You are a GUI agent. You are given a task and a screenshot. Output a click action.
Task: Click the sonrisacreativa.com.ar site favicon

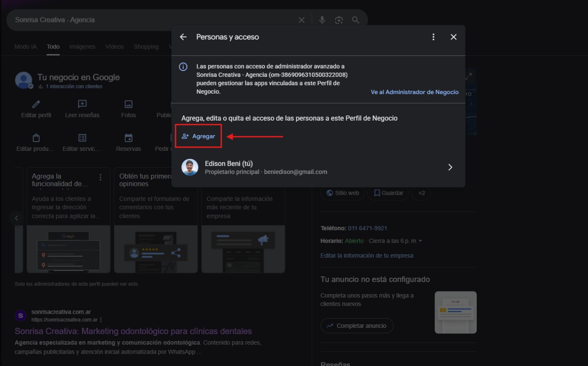point(21,315)
